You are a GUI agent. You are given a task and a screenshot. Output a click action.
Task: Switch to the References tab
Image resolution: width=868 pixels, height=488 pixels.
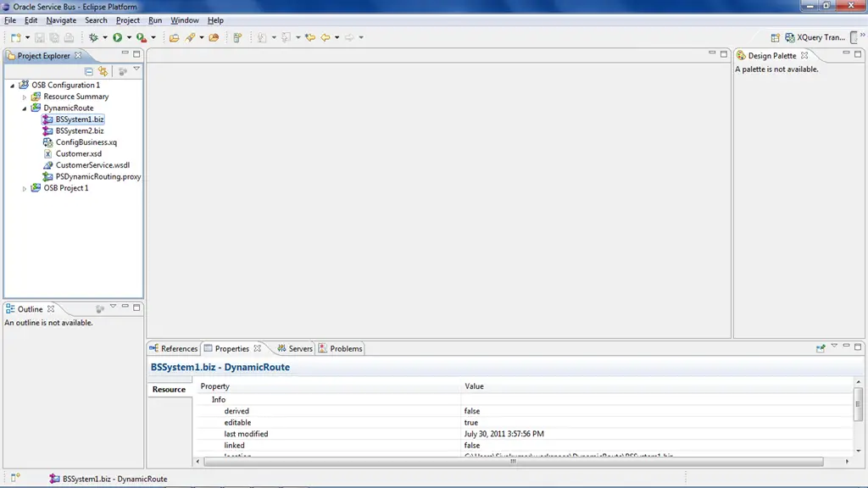173,348
